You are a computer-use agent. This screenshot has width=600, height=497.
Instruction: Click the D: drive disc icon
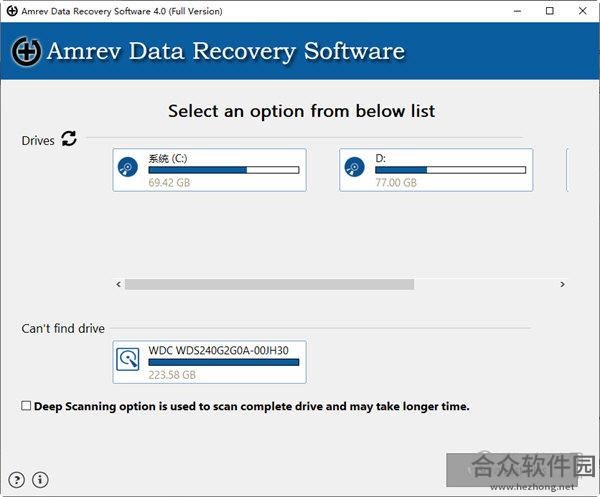(354, 167)
